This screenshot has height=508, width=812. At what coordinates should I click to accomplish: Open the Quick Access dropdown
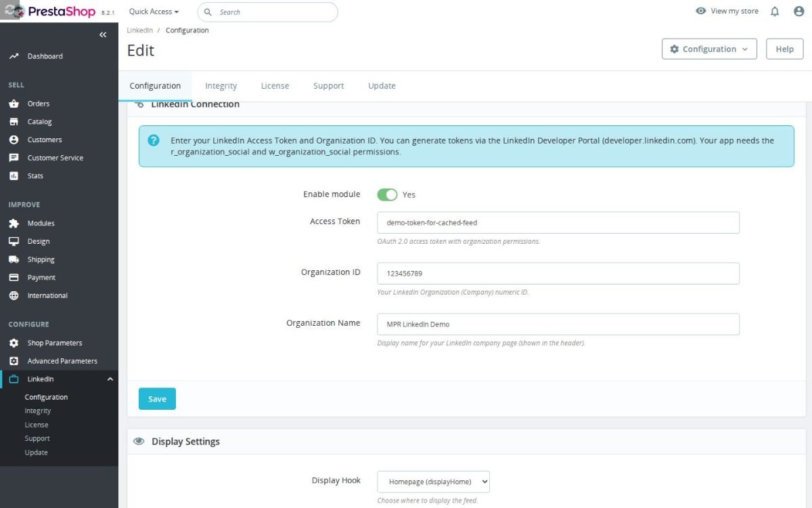click(154, 12)
